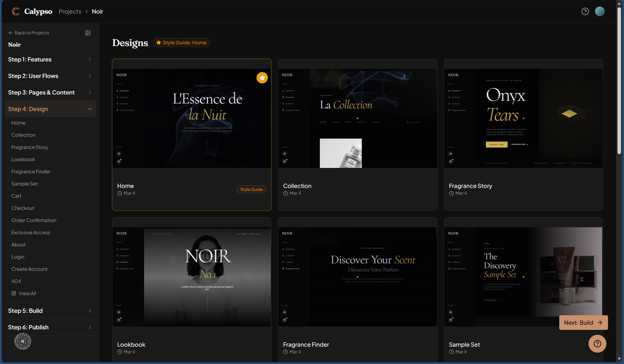Viewport: 624px width, 364px height.
Task: Collapse the Step 4: Design section
Action: pos(50,109)
